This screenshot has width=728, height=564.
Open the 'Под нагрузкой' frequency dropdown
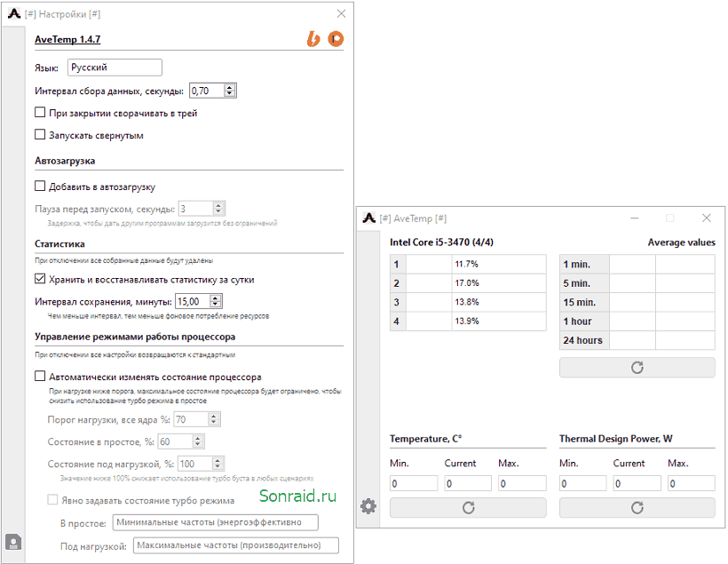coord(236,545)
